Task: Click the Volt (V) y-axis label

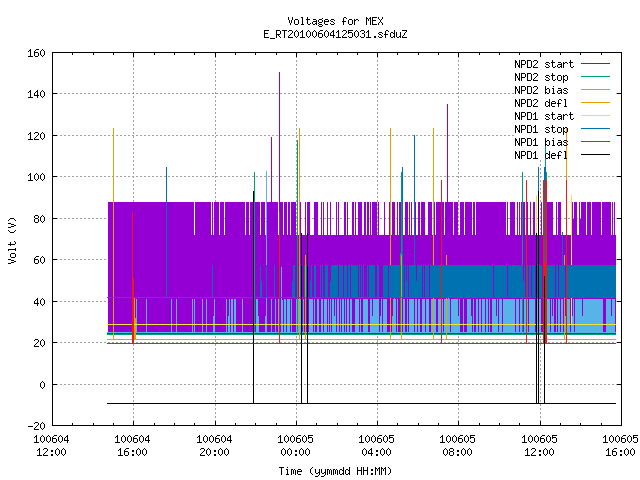Action: tap(12, 240)
